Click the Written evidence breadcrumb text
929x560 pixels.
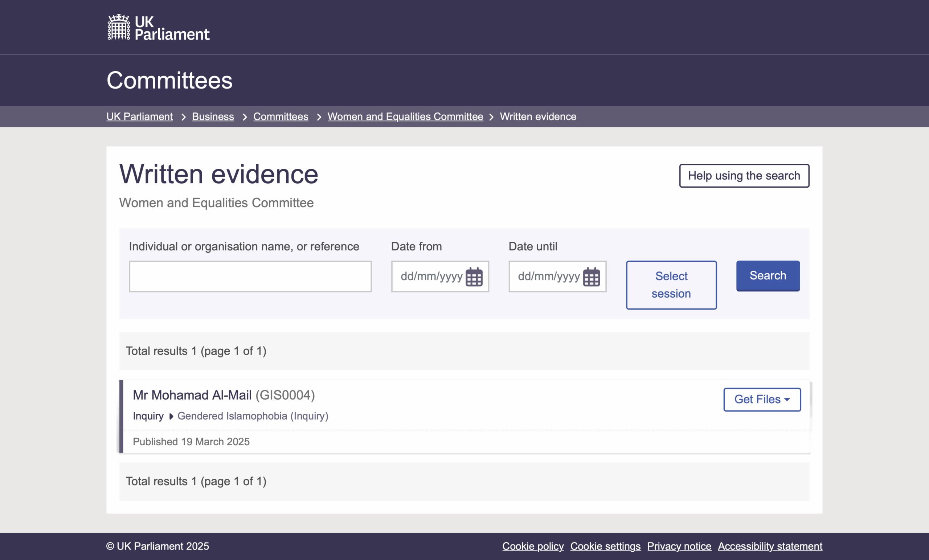pos(538,117)
